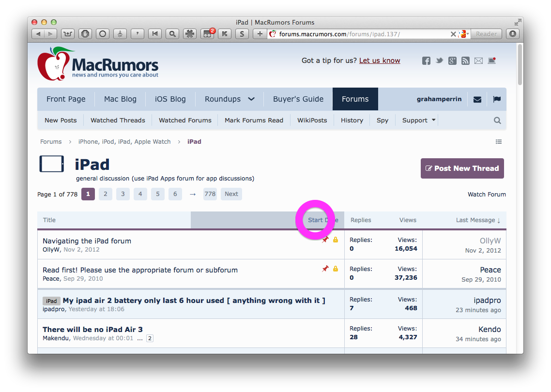The width and height of the screenshot is (551, 392).
Task: Click the Post New Thread button
Action: [x=462, y=168]
